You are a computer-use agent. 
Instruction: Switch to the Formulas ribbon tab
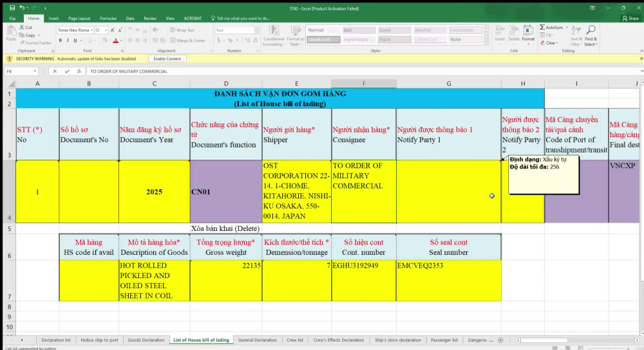pos(108,19)
